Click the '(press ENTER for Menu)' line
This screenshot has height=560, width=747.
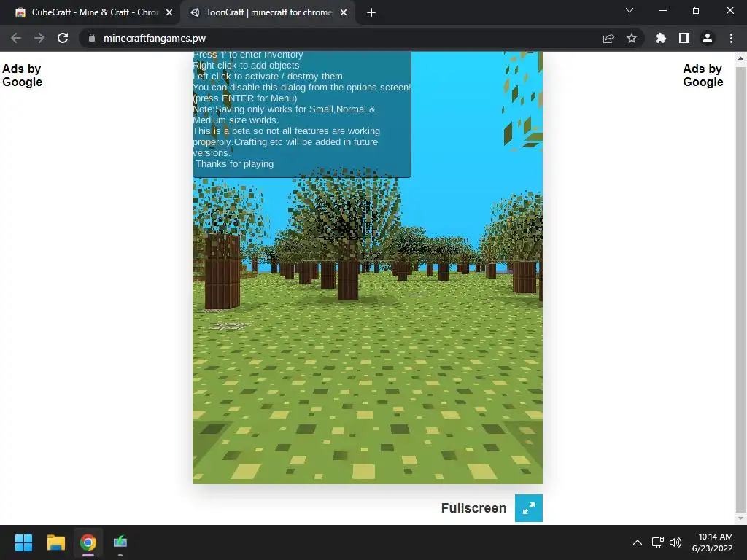click(x=245, y=98)
